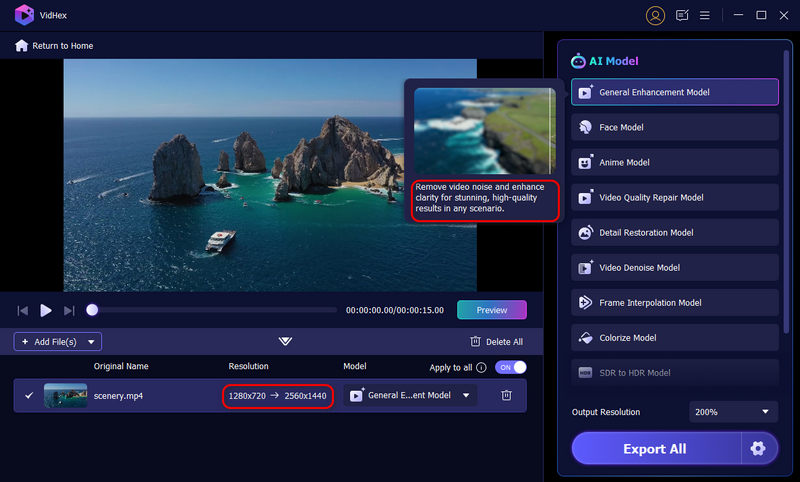Image resolution: width=800 pixels, height=482 pixels.
Task: Open the feedback icon in title bar
Action: tap(682, 15)
